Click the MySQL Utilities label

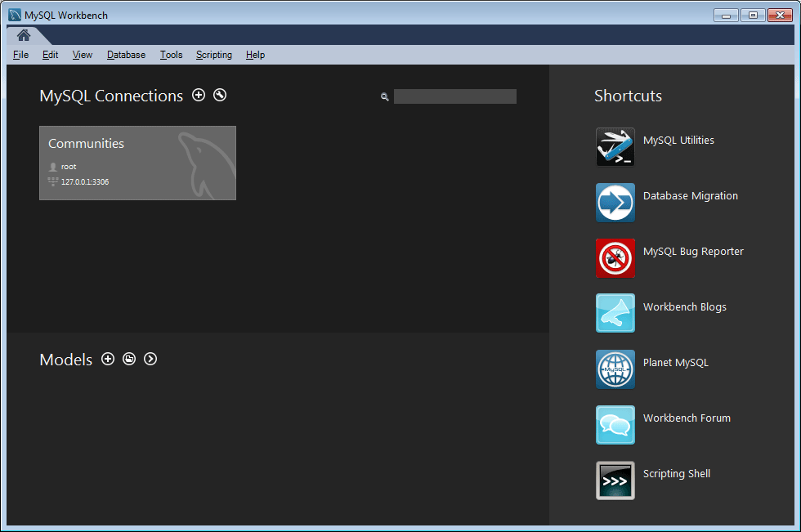pyautogui.click(x=678, y=141)
